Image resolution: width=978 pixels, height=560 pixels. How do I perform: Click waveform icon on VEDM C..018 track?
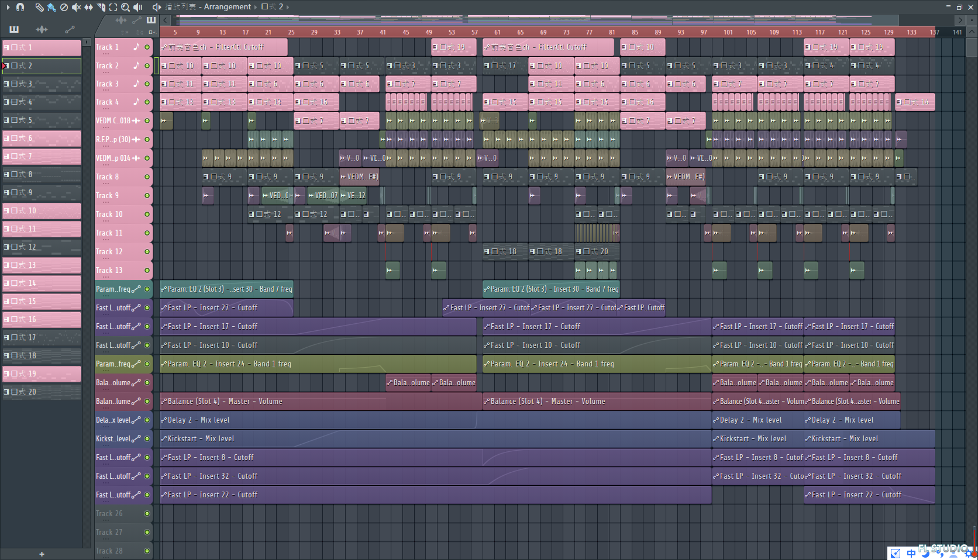coord(136,121)
